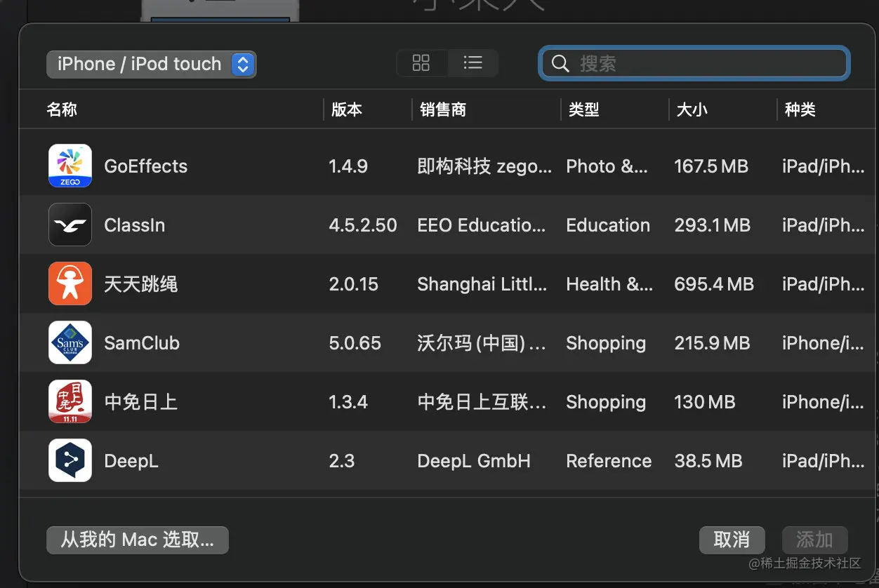Select the SamClub name text

coord(142,343)
